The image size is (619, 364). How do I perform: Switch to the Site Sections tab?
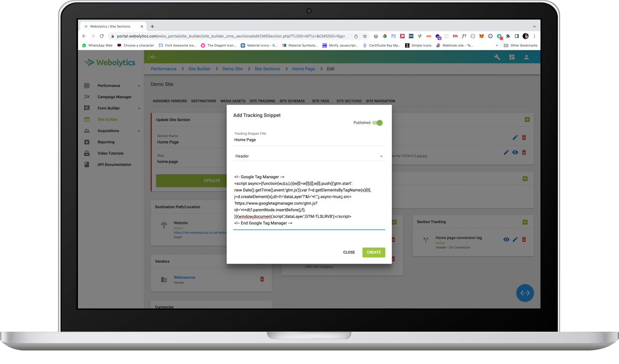(349, 101)
